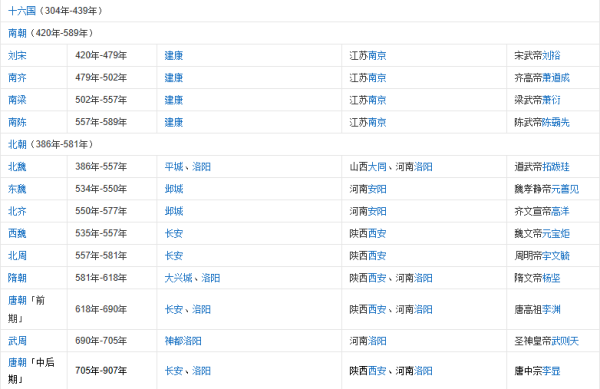Open the 西魏 dynasty link
The height and width of the screenshot is (389, 600).
[17, 233]
